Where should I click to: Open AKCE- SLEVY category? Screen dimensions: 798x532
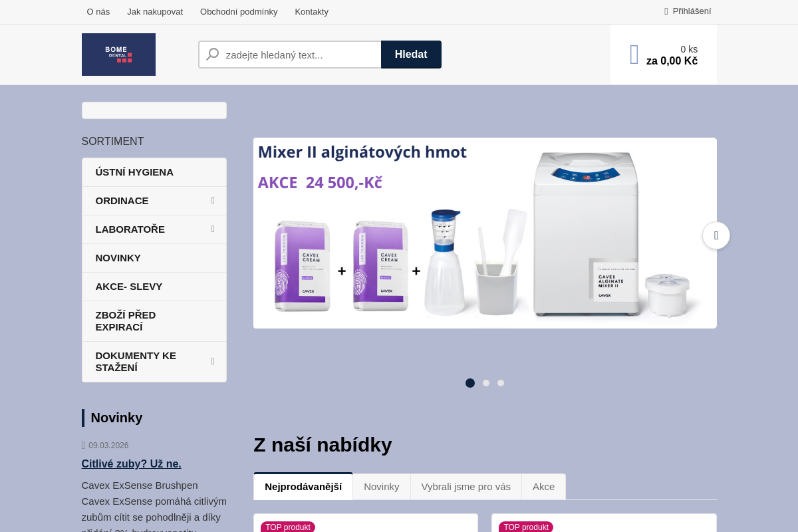point(154,287)
